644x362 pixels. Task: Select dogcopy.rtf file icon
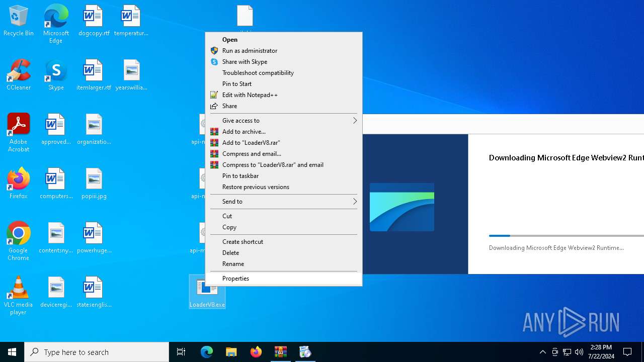94,21
